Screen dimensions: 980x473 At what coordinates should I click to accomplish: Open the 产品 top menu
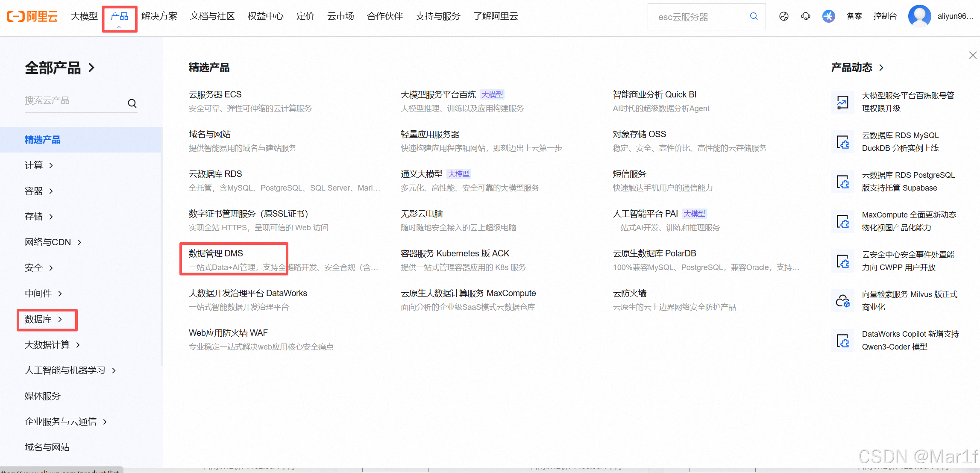point(119,16)
